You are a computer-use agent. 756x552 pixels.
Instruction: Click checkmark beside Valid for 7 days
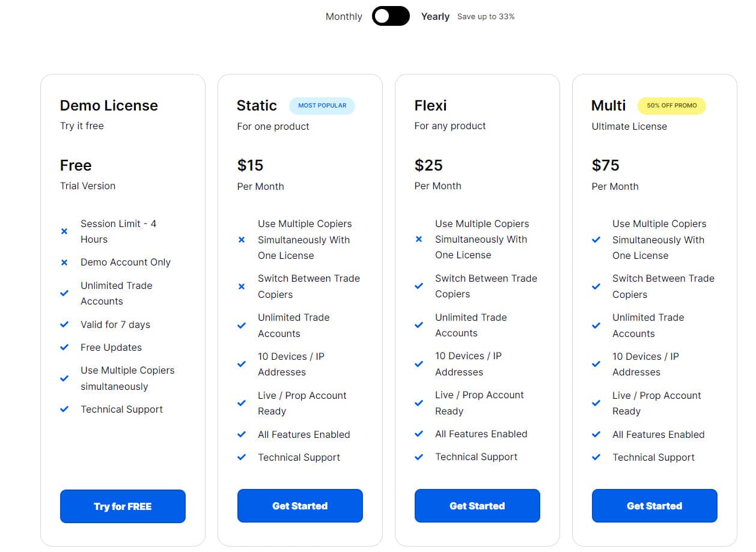point(64,324)
